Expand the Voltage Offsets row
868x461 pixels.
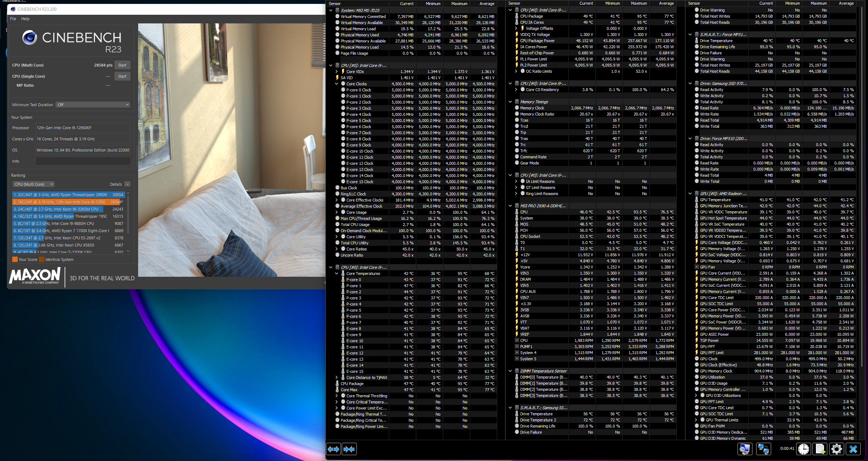point(516,28)
